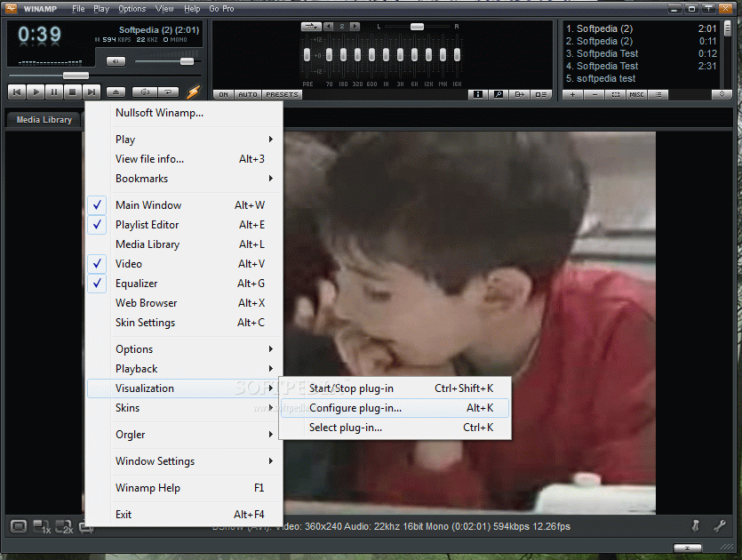Click the Play button
The width and height of the screenshot is (742, 560).
(x=36, y=92)
